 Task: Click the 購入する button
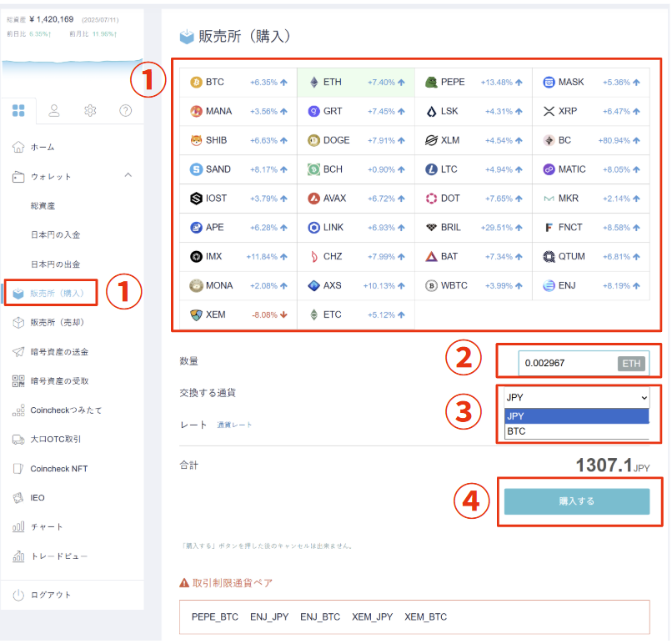pyautogui.click(x=576, y=501)
